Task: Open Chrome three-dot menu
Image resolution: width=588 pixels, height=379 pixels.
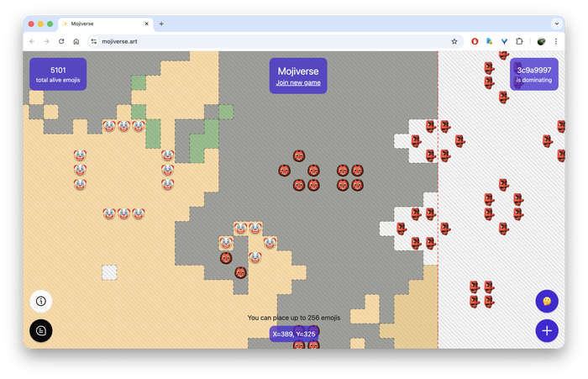Action: [x=555, y=41]
